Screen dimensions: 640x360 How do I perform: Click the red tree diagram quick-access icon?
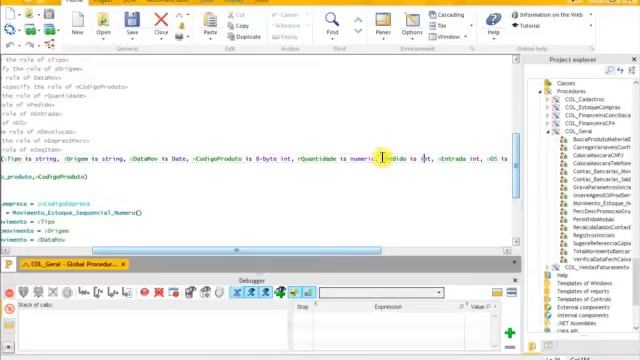(49, 44)
